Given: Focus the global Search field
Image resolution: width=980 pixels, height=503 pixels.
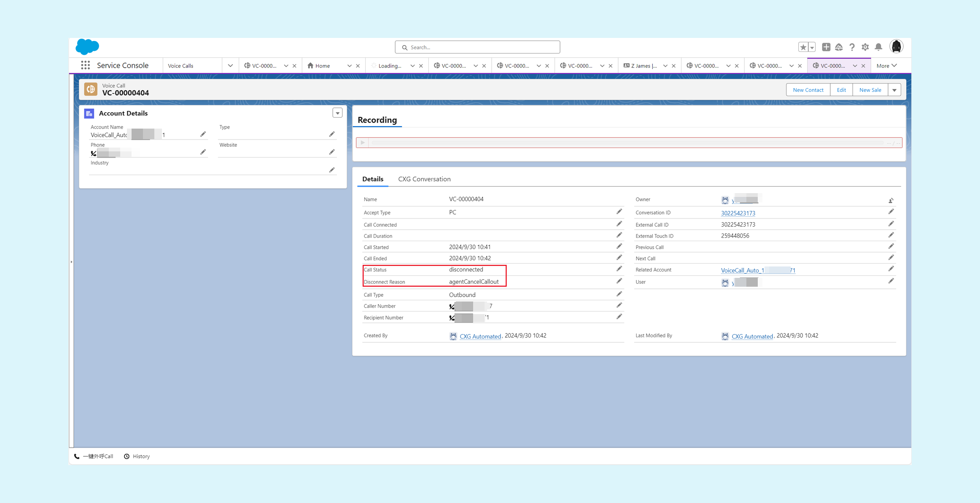Looking at the screenshot, I should tap(477, 47).
